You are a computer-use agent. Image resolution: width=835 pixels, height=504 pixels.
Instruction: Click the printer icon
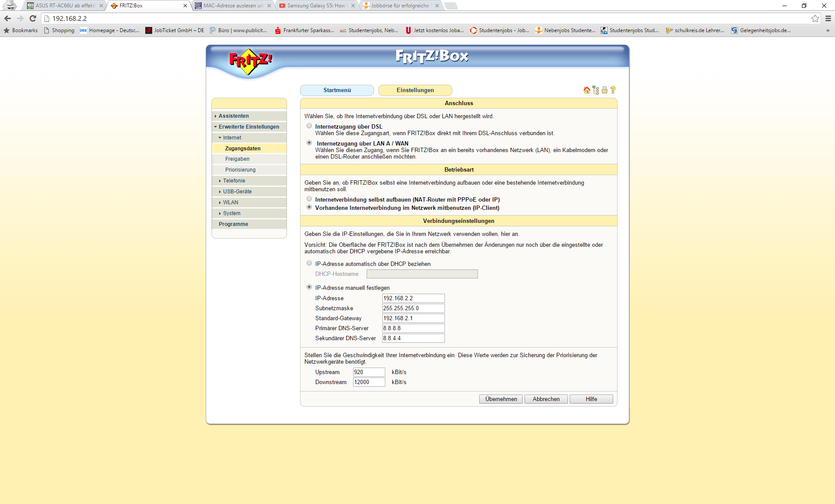(605, 90)
